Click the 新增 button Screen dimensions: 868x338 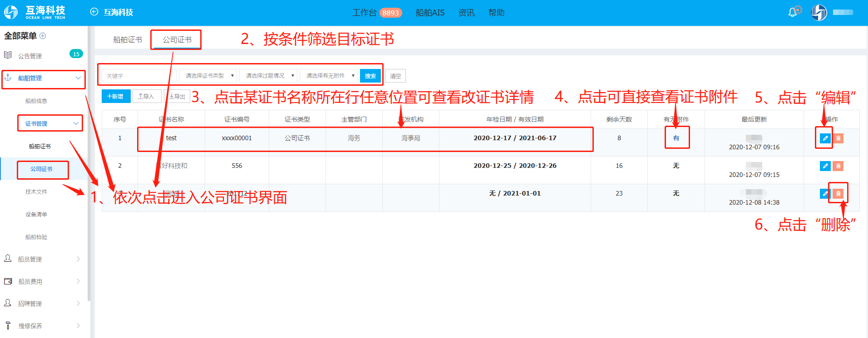(116, 96)
